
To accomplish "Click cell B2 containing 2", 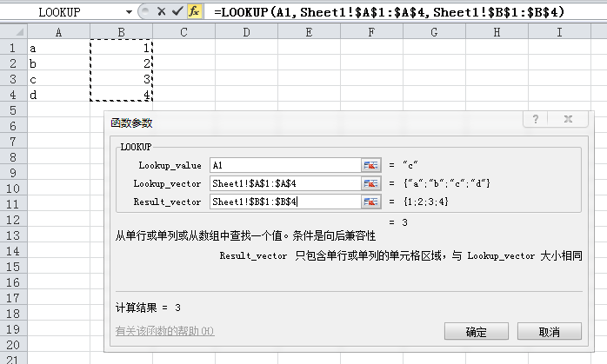I will pos(122,63).
